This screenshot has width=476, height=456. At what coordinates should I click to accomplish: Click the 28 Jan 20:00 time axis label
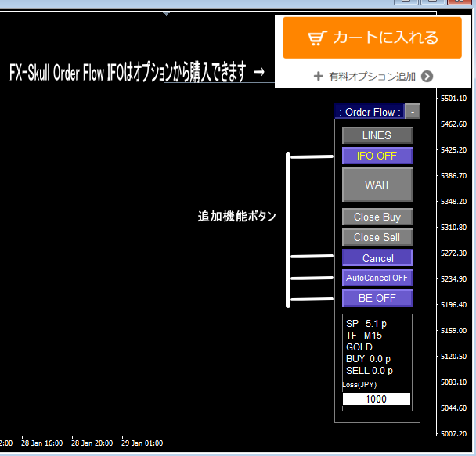pyautogui.click(x=92, y=443)
